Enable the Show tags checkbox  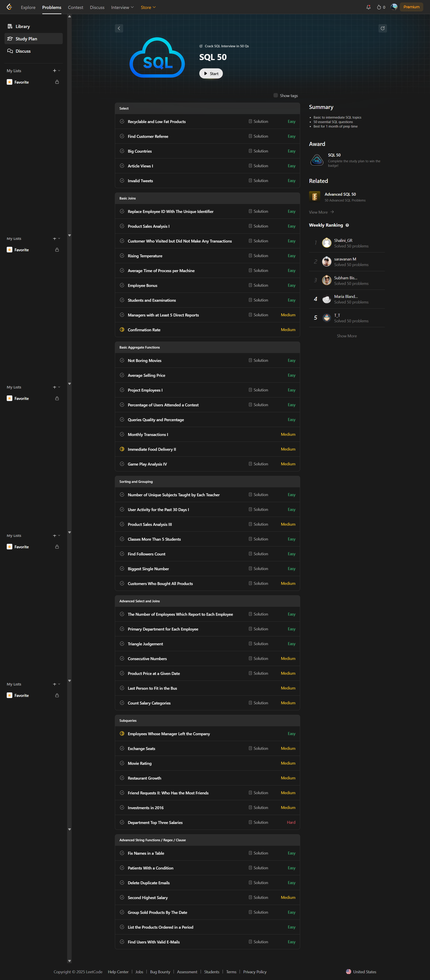pos(276,95)
